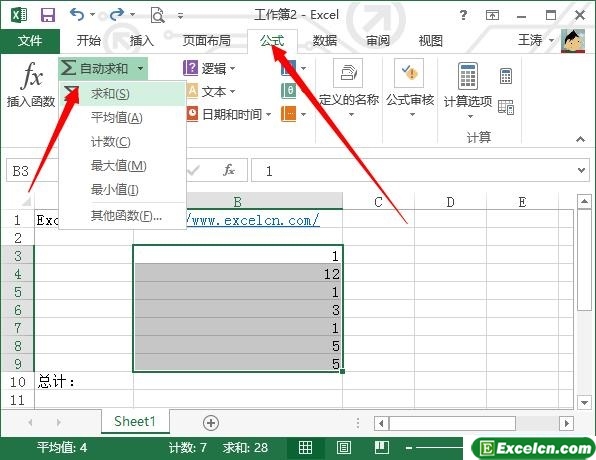Collapse the ribbon with the up chevron

pyautogui.click(x=580, y=139)
